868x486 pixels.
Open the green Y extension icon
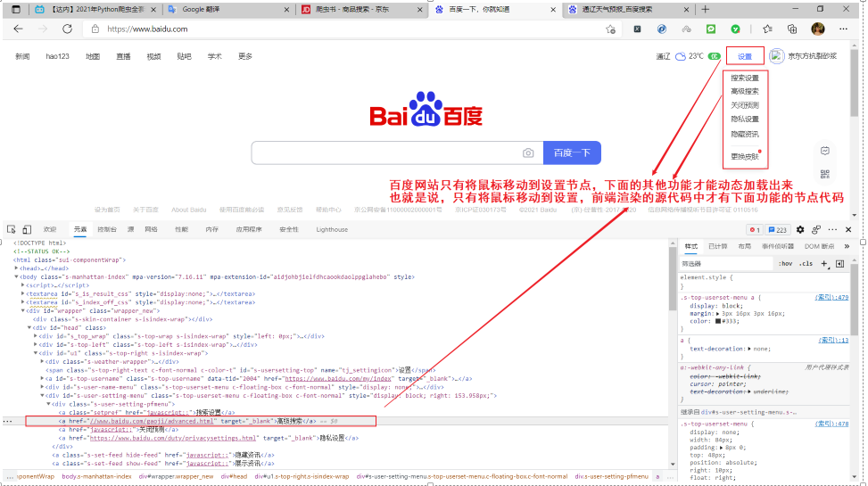735,29
